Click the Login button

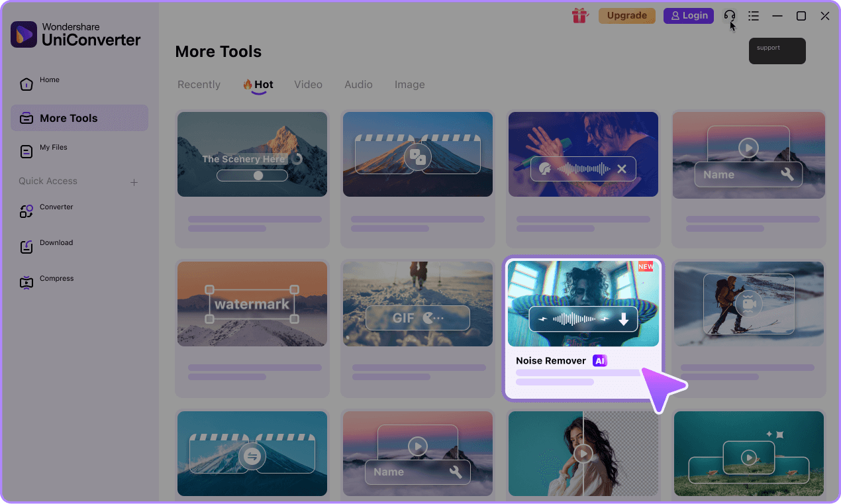coord(688,15)
